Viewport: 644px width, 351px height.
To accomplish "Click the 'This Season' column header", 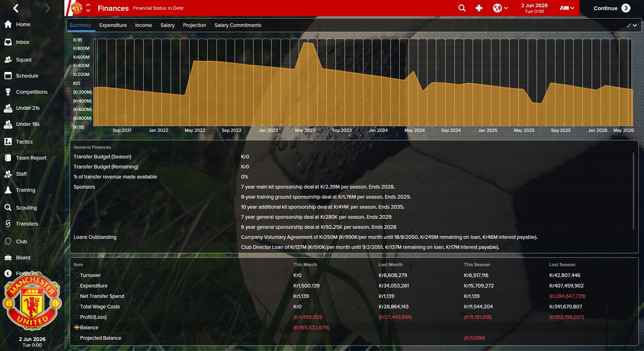I will [477, 265].
